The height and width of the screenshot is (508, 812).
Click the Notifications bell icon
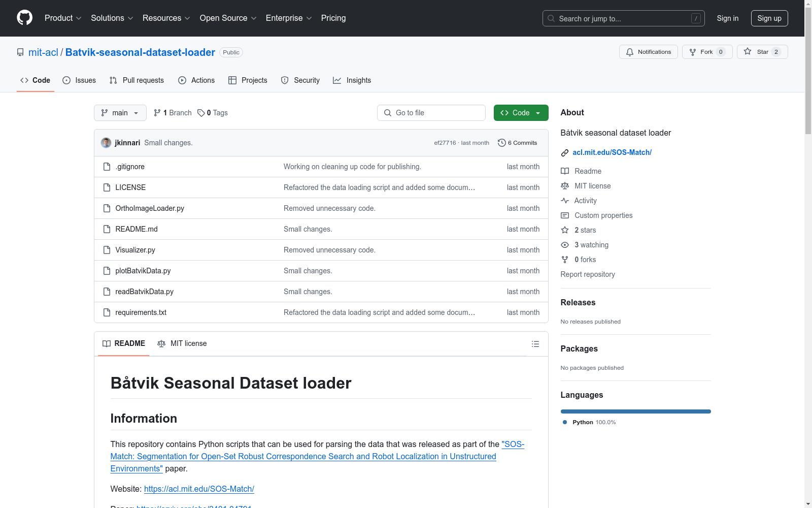[x=630, y=52]
